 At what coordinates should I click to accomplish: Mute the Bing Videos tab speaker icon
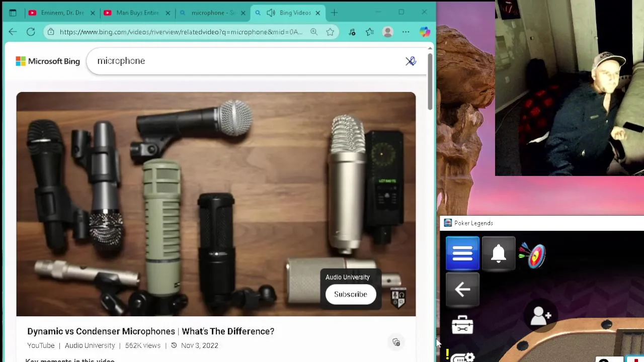[271, 13]
